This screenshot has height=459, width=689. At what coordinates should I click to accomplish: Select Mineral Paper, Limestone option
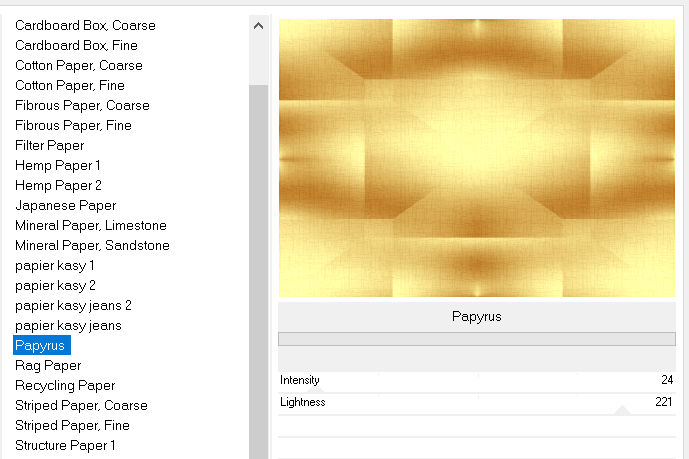click(x=91, y=225)
